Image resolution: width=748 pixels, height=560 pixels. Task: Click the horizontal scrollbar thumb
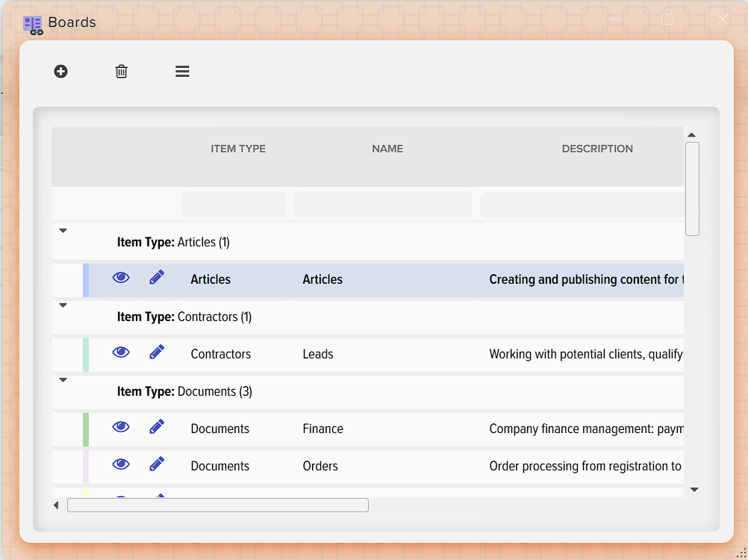[x=218, y=505]
